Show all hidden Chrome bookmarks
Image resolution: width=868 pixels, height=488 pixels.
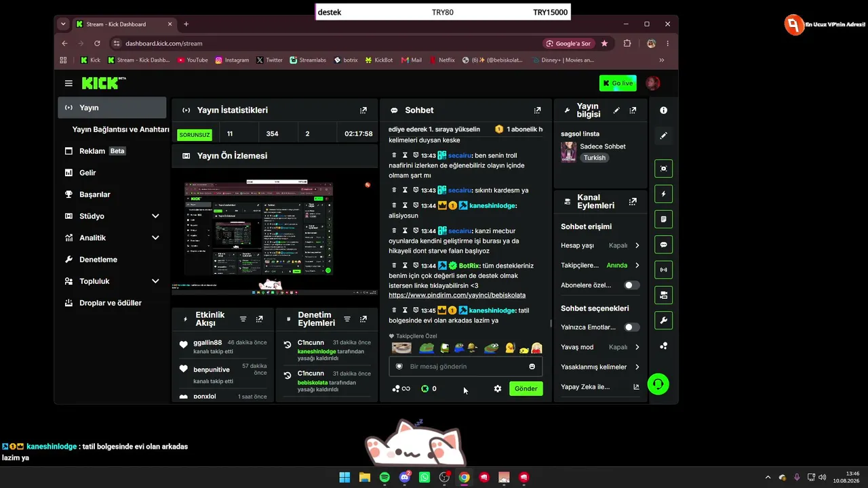click(662, 60)
